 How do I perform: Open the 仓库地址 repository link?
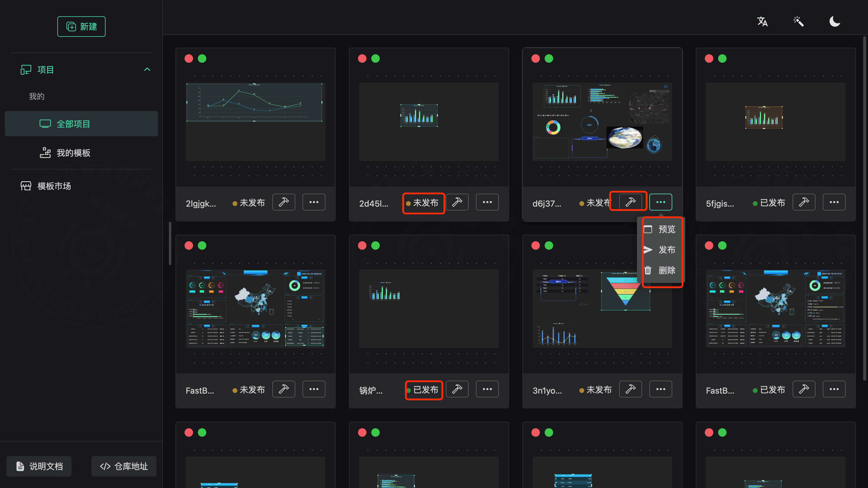click(124, 466)
